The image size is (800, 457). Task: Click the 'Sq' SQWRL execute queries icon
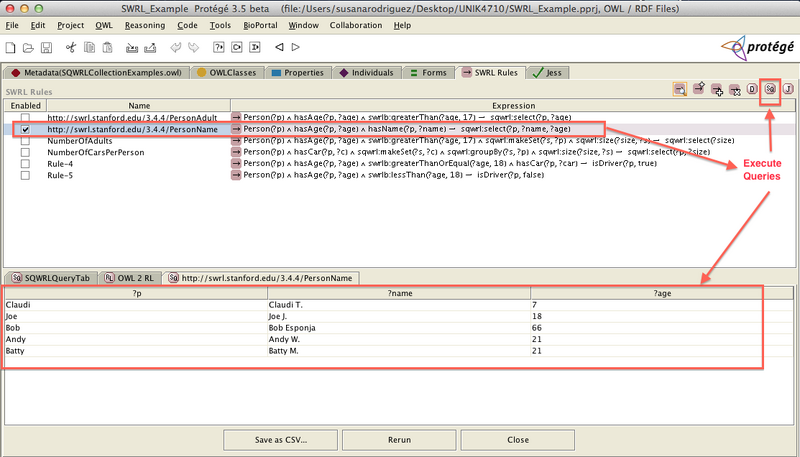[770, 89]
